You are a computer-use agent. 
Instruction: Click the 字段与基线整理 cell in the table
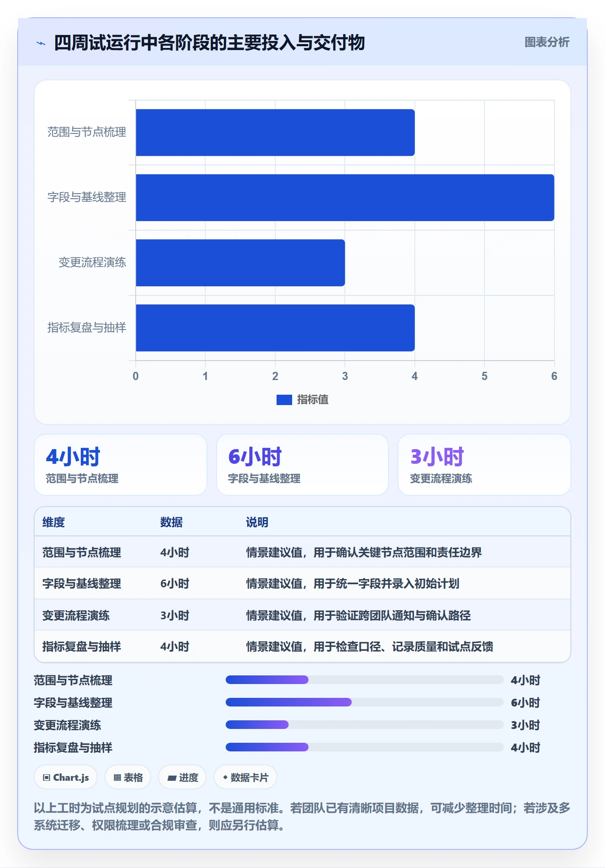(82, 583)
